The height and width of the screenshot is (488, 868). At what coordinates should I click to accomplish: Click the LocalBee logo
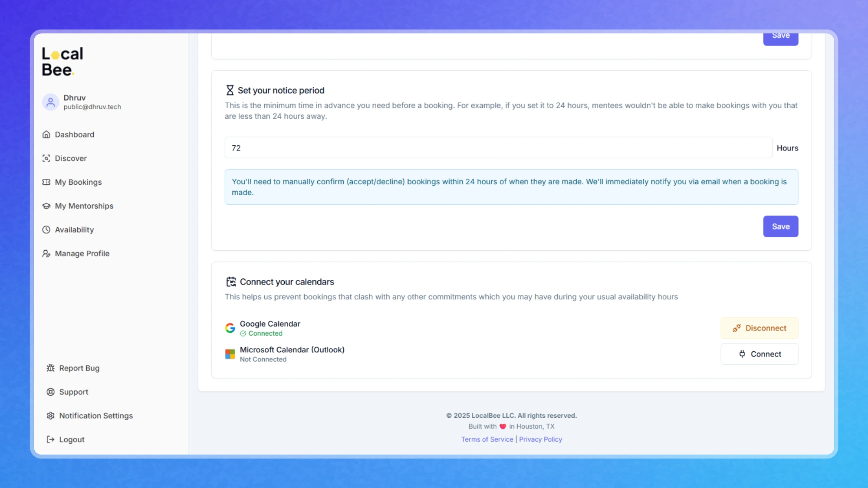click(62, 62)
